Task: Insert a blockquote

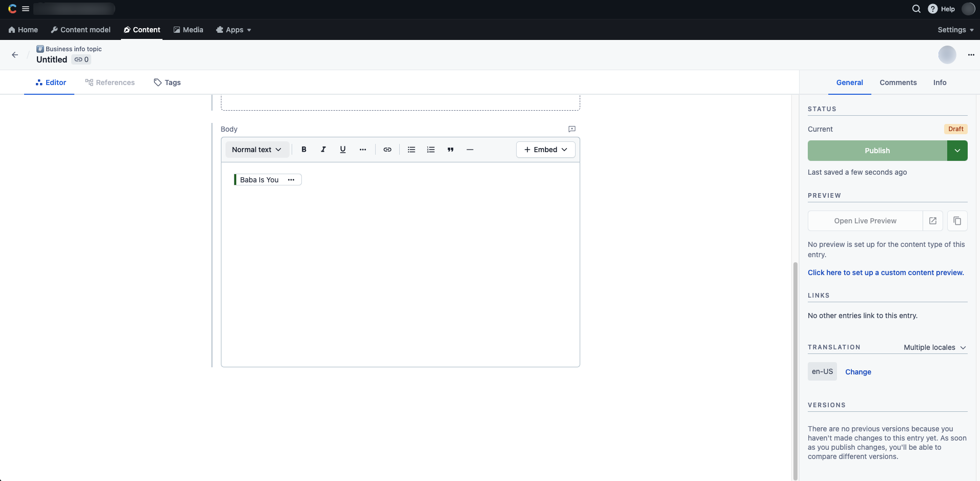Action: [x=451, y=150]
